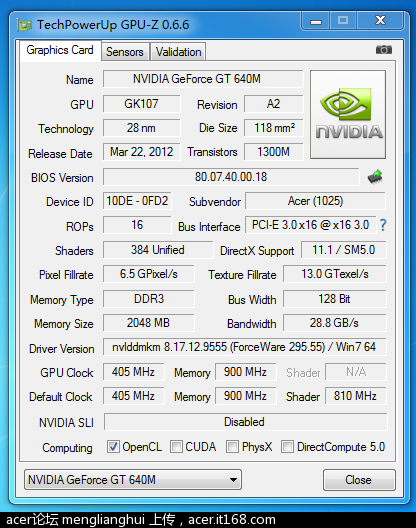This screenshot has height=528, width=416.
Task: Click the Bandwidth field 28.8 GB/s
Action: (x=335, y=323)
